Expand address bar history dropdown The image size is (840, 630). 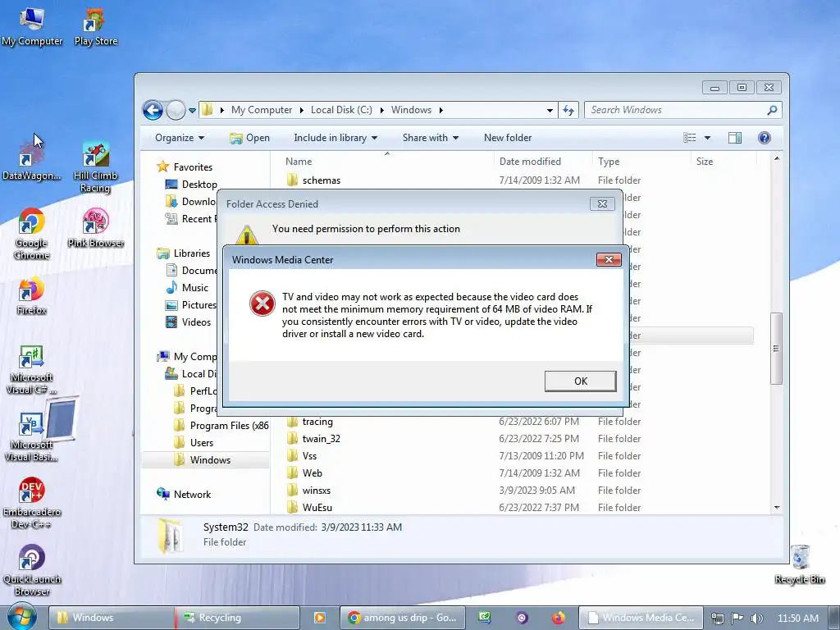point(550,111)
